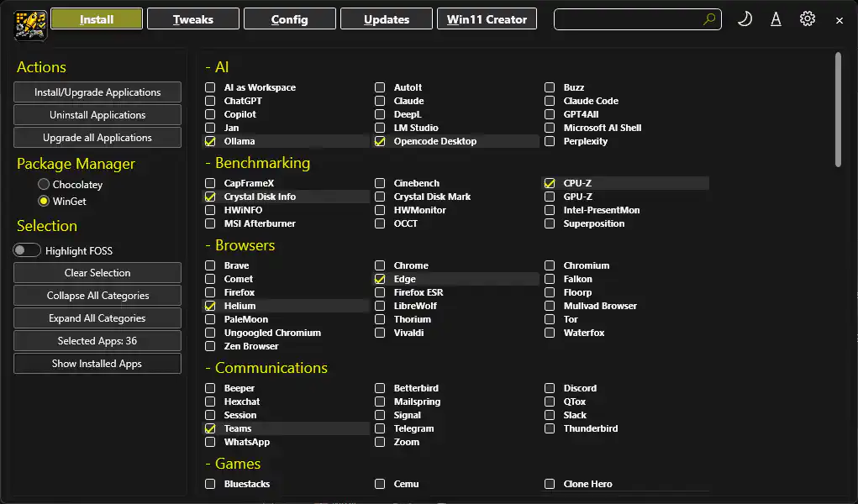This screenshot has height=504, width=858.
Task: Check the Firefox checkbox
Action: (x=210, y=292)
